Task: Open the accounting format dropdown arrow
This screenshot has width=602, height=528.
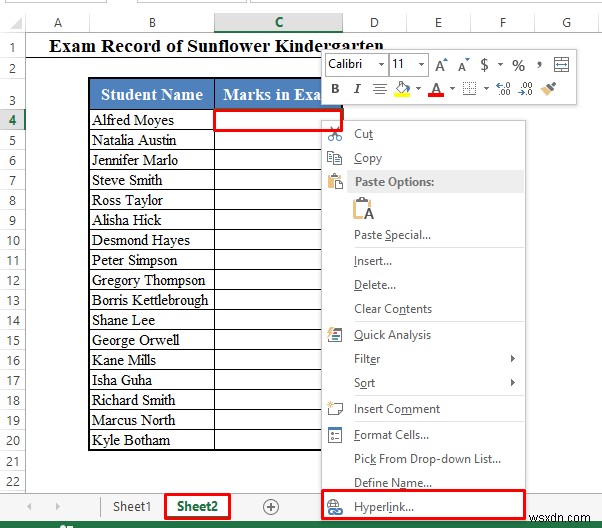Action: 500,65
